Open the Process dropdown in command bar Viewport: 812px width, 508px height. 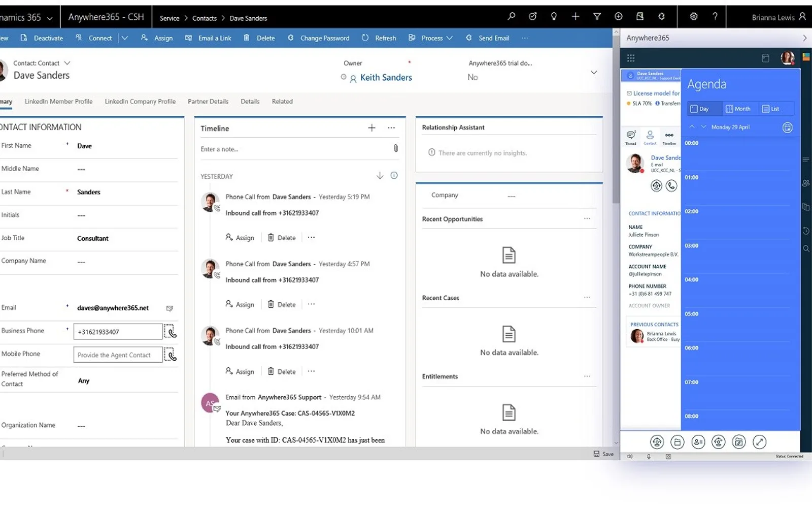click(431, 38)
